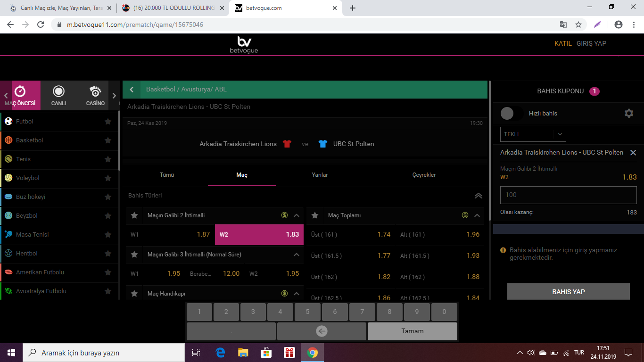Viewport: 644px width, 362px height.
Task: Switch to Yarılar tab
Action: coord(320,175)
